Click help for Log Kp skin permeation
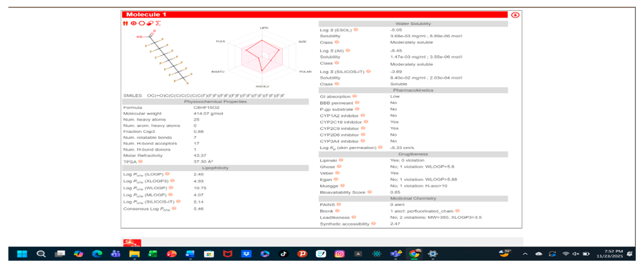644x270 pixels. (x=381, y=148)
